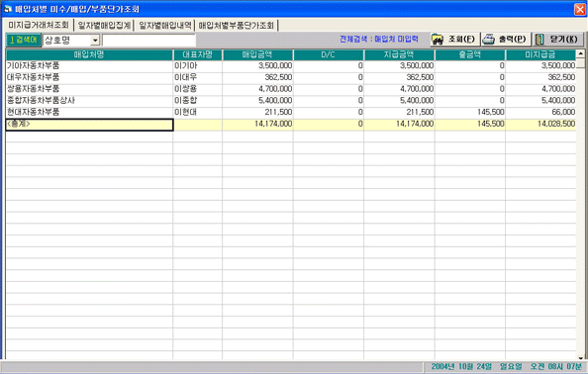
Task: Switch to the 일자별매입집계 tab
Action: click(104, 26)
